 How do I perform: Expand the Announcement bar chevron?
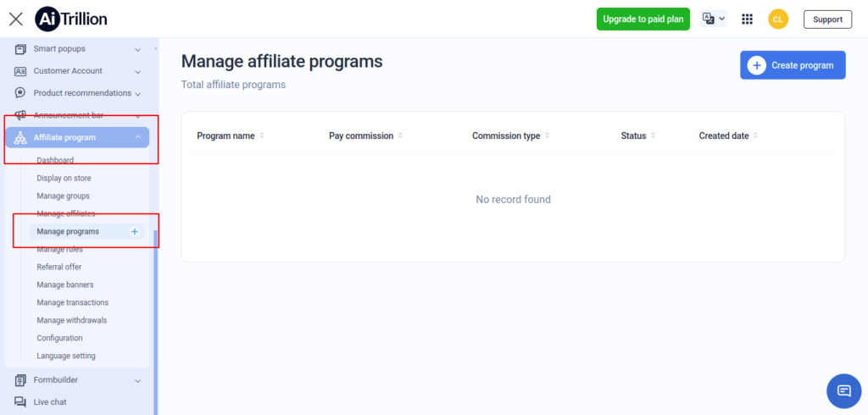tap(138, 116)
